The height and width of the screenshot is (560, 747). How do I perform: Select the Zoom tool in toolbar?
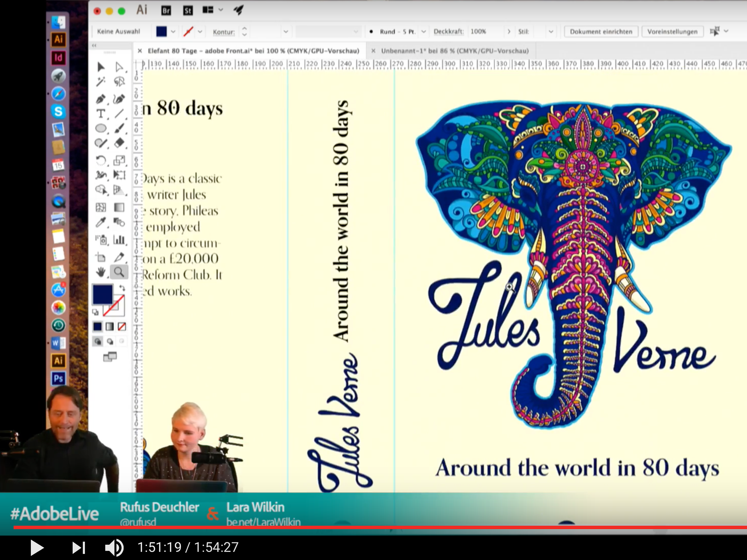coord(119,272)
